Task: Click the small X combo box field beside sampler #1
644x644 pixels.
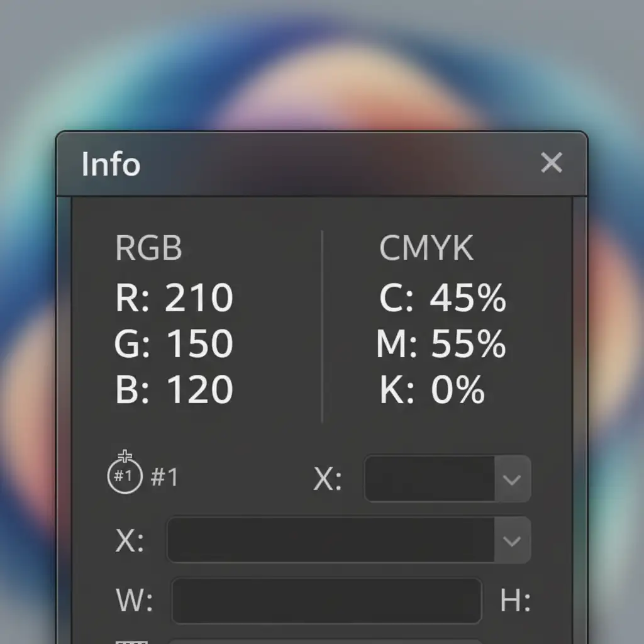Action: [430, 480]
